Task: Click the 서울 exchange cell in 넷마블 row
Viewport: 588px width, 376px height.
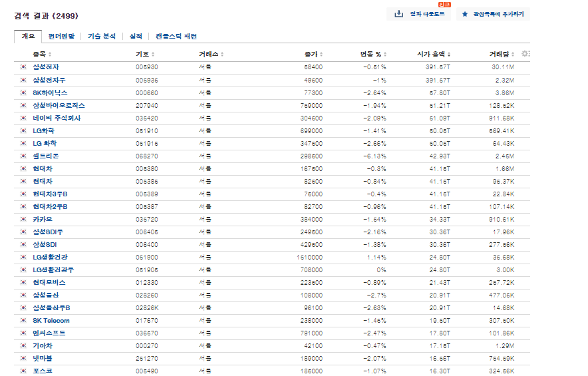Action: click(205, 358)
